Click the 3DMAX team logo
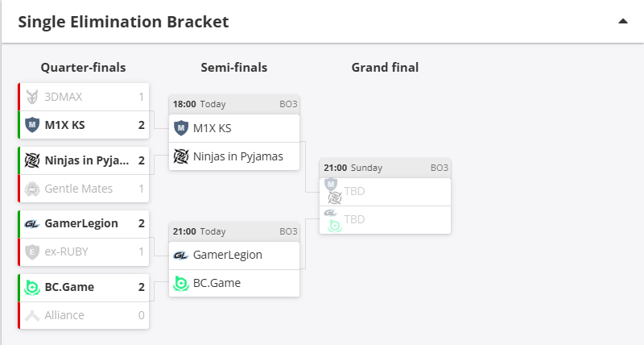 coord(32,97)
